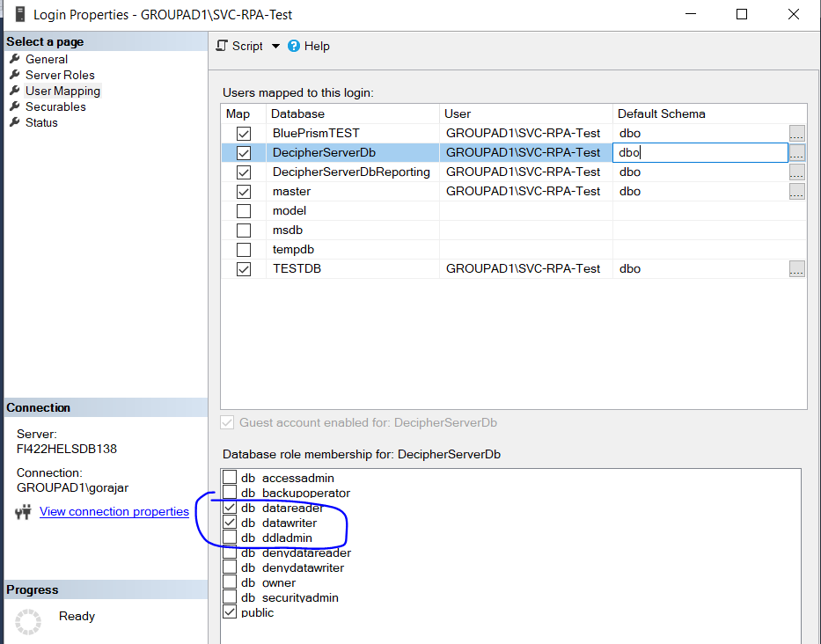
Task: Open the Script dropdown arrow
Action: (x=275, y=46)
